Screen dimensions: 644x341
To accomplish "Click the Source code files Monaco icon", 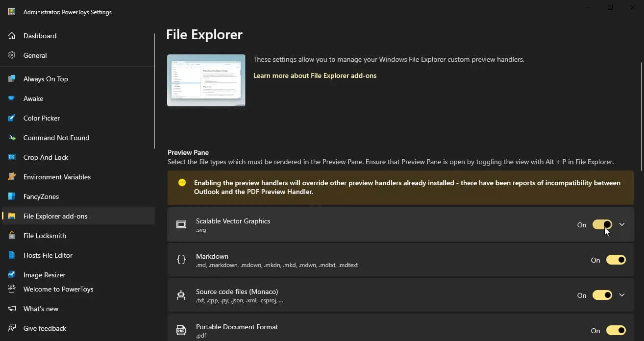I will click(x=181, y=295).
